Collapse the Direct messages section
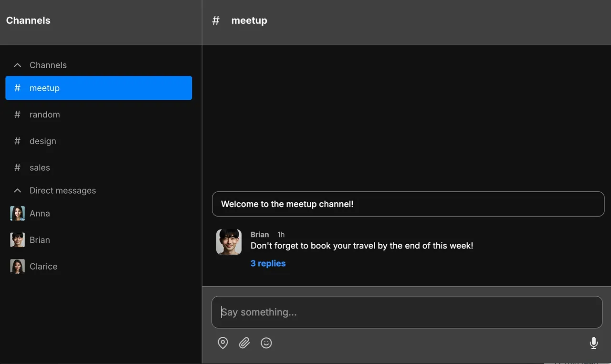This screenshot has width=611, height=364. coord(17,190)
